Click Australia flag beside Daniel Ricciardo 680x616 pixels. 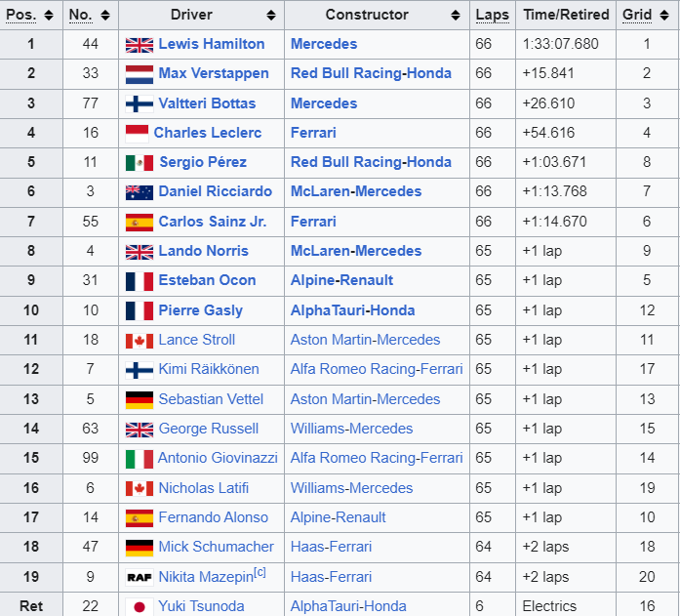140,192
